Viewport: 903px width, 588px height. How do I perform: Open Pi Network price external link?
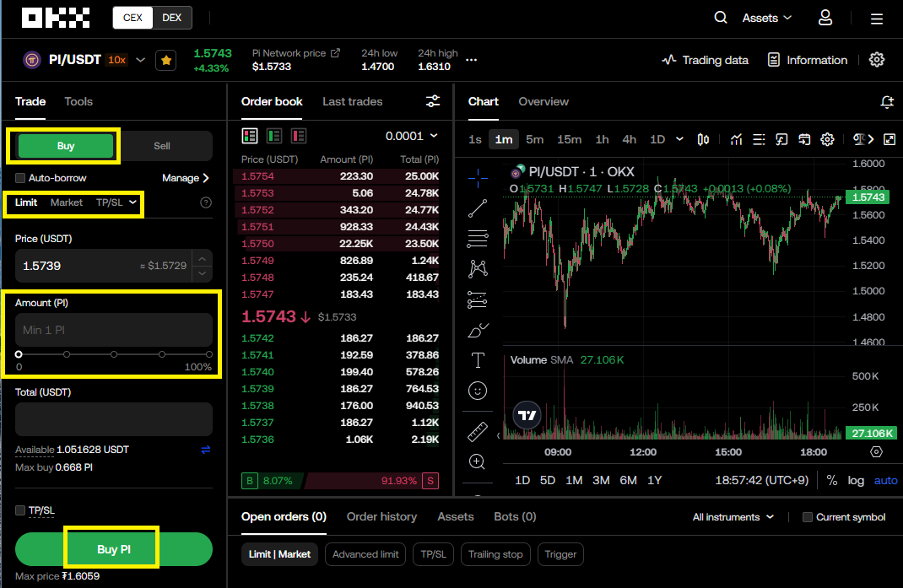click(x=335, y=53)
